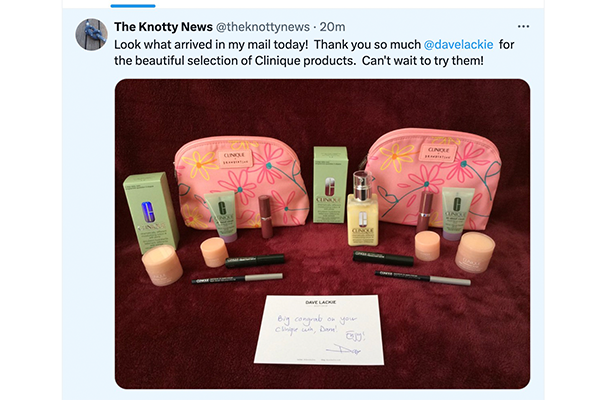Click the center green Clinique box in photo
This screenshot has height=400, width=600.
coord(330,184)
